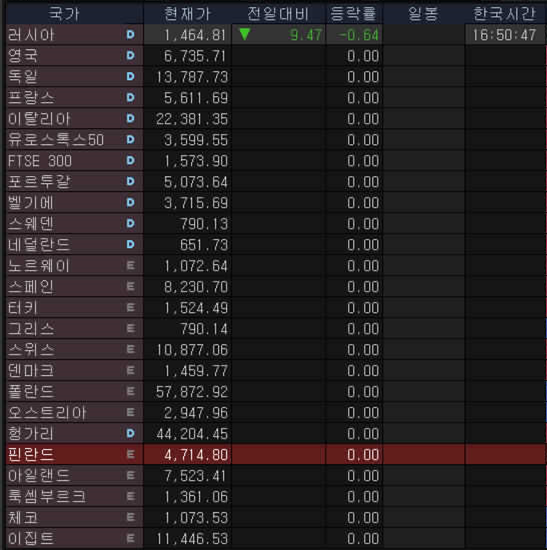Select the 이탈리아 country name
This screenshot has height=550, width=547.
coord(39,119)
